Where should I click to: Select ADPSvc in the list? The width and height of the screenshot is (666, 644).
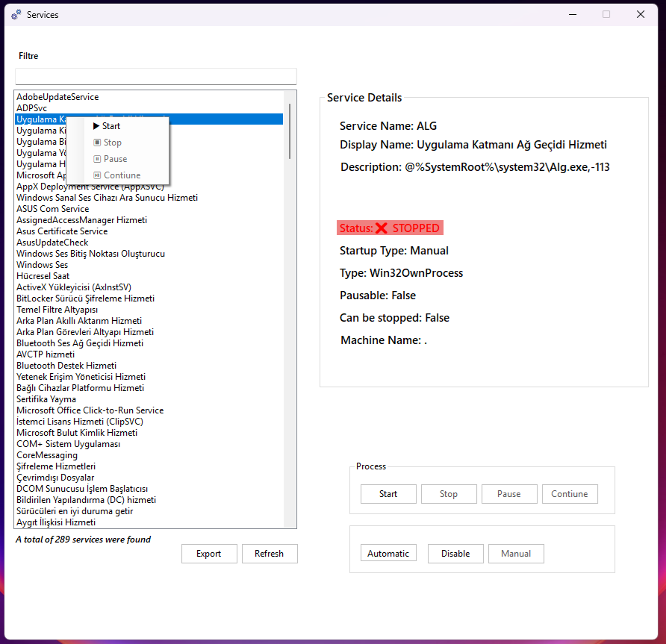click(149, 107)
